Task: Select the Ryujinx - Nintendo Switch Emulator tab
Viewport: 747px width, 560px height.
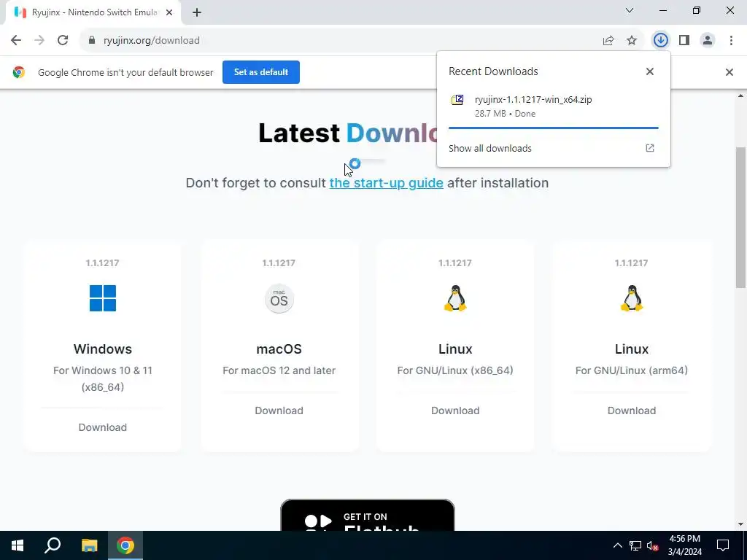Action: pyautogui.click(x=93, y=12)
